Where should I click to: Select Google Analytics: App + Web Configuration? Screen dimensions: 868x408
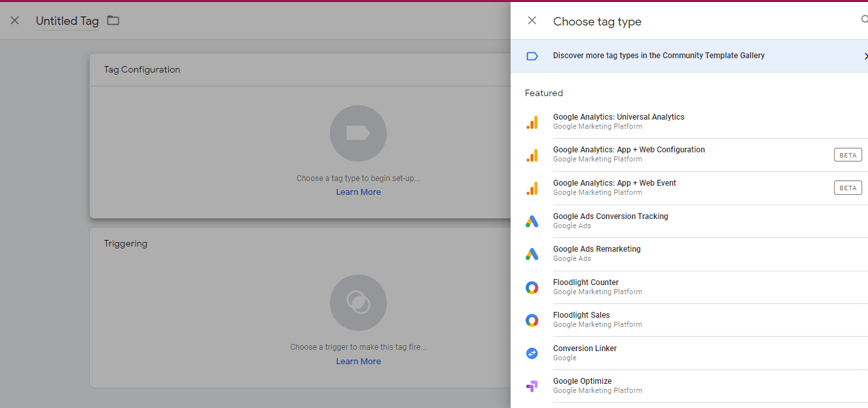[628, 153]
